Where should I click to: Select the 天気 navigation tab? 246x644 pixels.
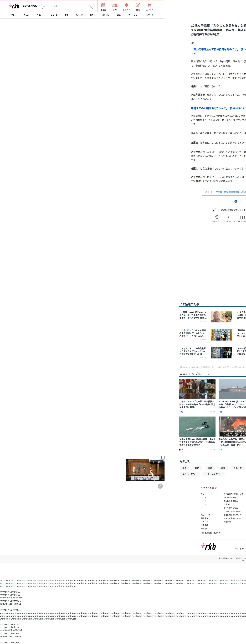coord(66,15)
